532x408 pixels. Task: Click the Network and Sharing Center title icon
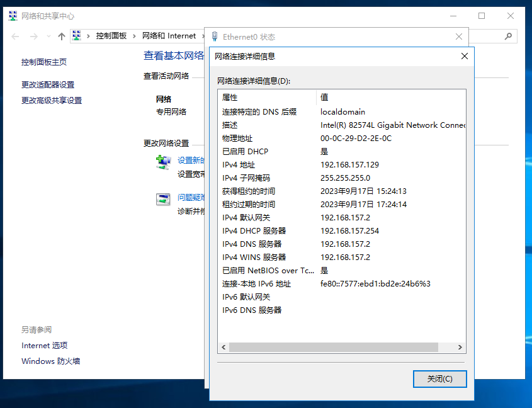13,16
